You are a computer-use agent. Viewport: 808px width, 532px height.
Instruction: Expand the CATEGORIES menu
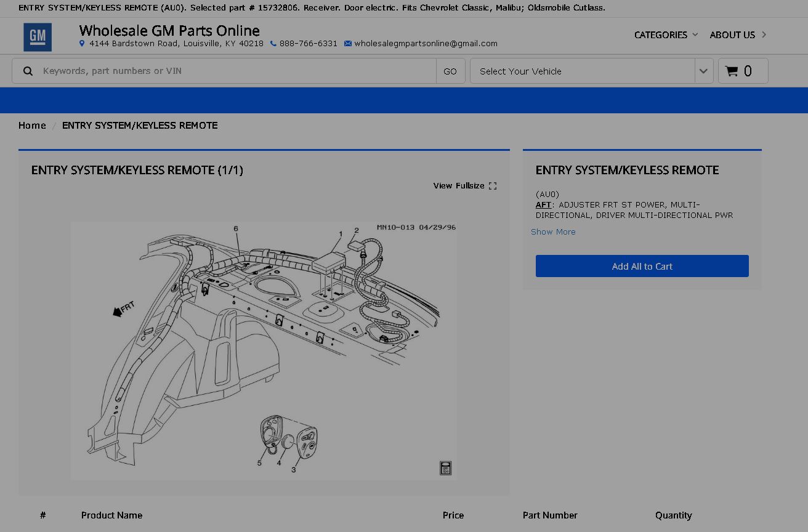click(666, 35)
